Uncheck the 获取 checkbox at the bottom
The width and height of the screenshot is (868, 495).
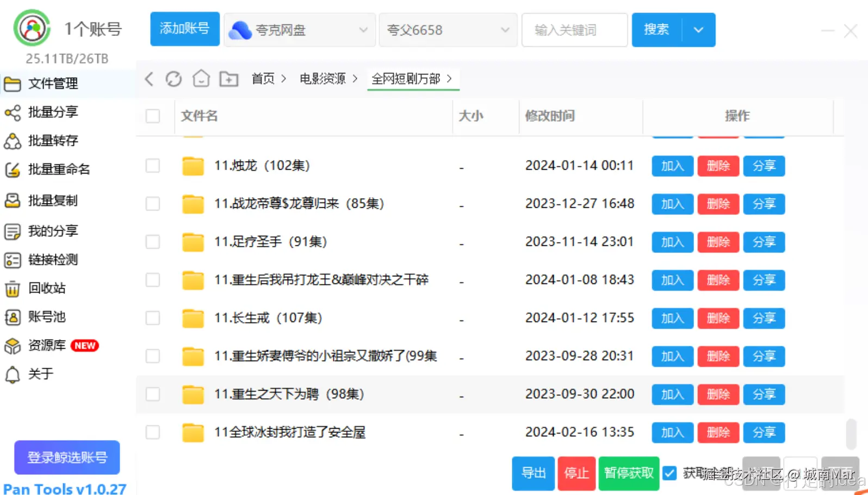[x=669, y=473]
